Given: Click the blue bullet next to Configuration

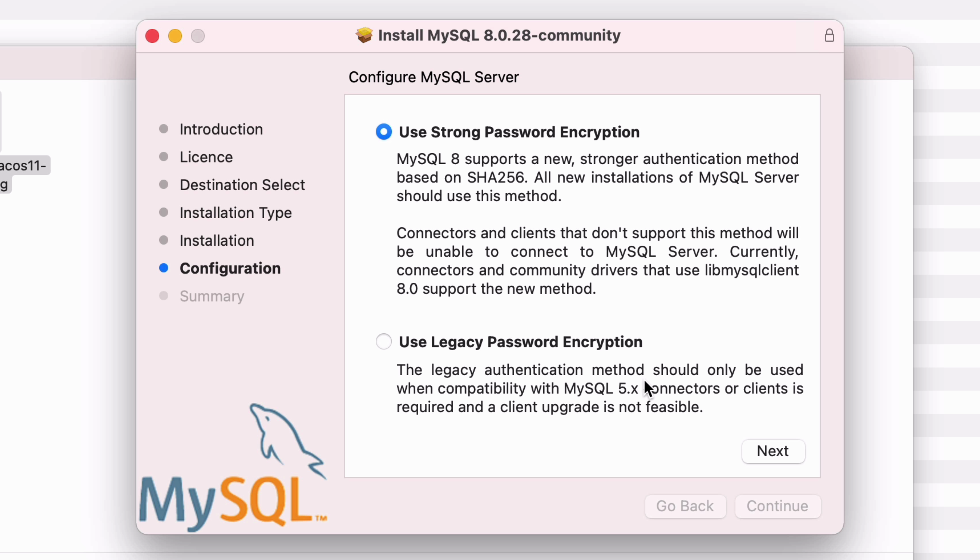Looking at the screenshot, I should pos(164,268).
